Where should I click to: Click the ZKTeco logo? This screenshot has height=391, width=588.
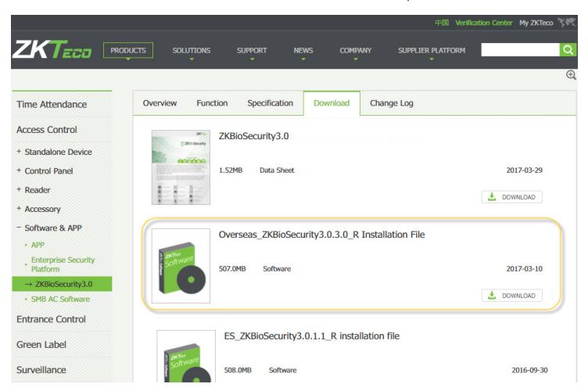52,49
